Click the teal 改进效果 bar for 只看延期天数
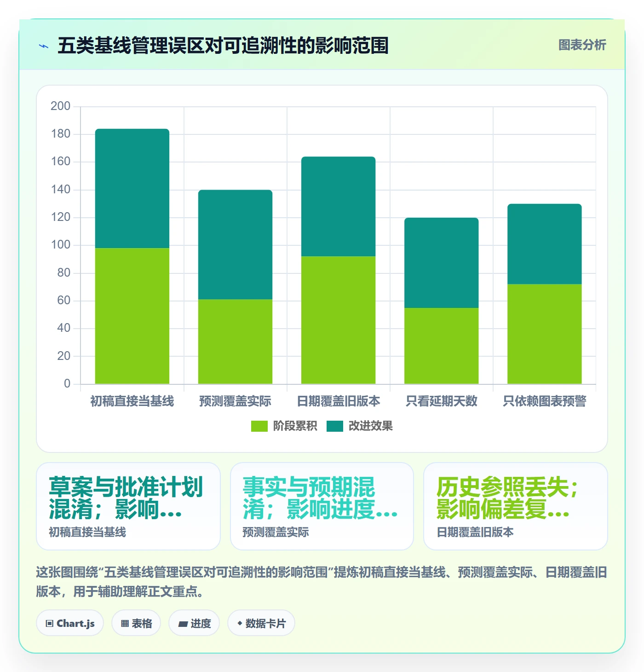The height and width of the screenshot is (672, 644). (441, 263)
